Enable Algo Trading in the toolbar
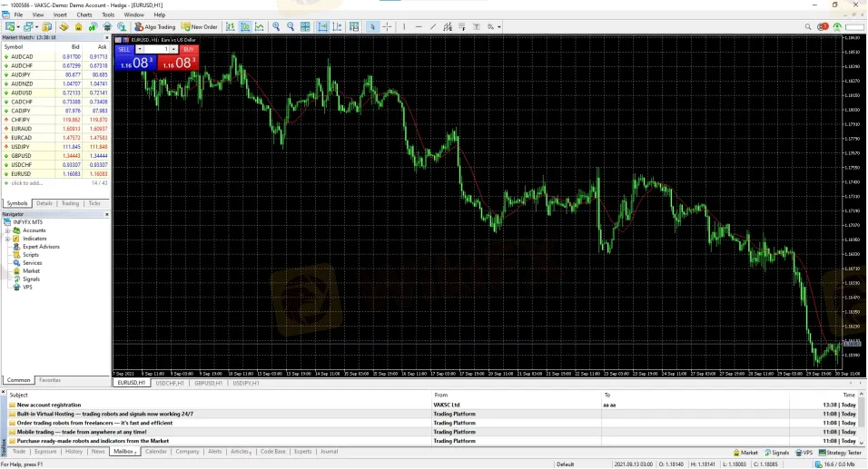868x469 pixels. (x=155, y=26)
